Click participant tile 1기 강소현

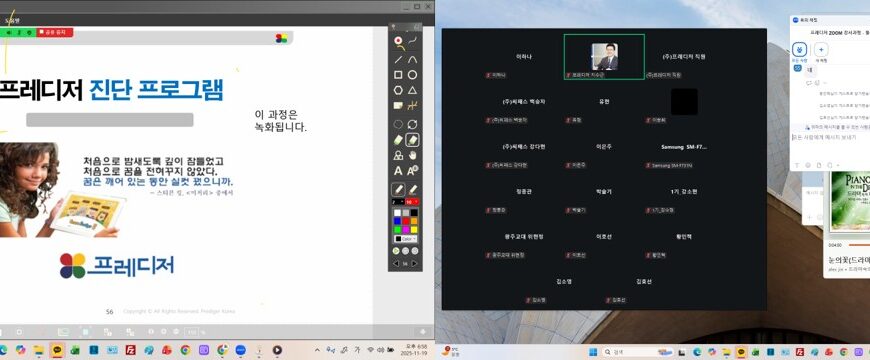pos(684,192)
